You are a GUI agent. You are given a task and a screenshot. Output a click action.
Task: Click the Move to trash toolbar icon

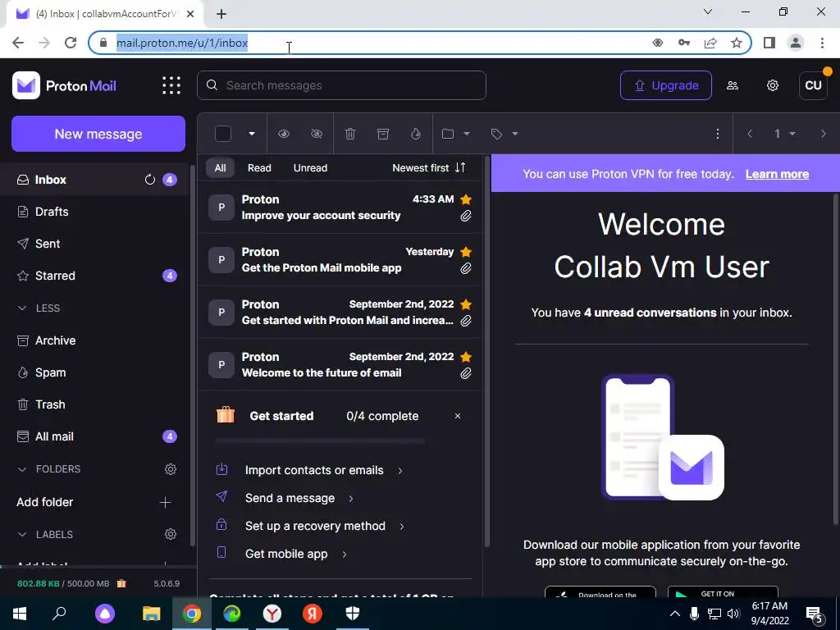coord(349,134)
